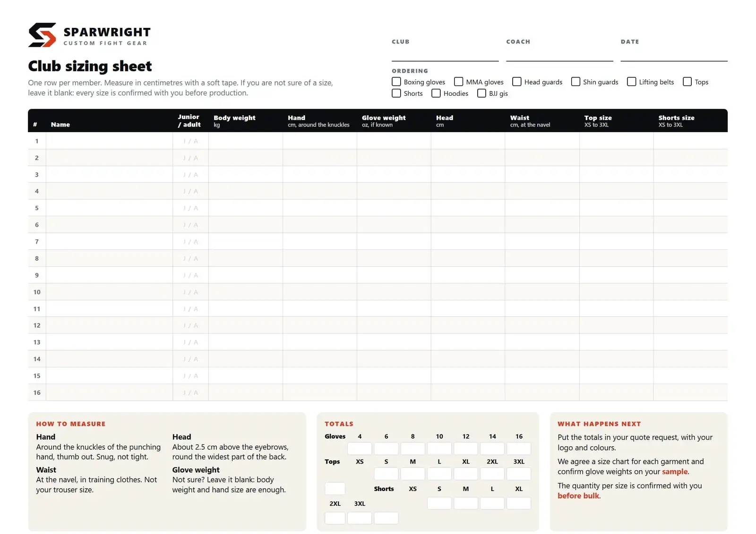Click Head cell in row 7
Screen dimensions: 756x534
coord(468,241)
